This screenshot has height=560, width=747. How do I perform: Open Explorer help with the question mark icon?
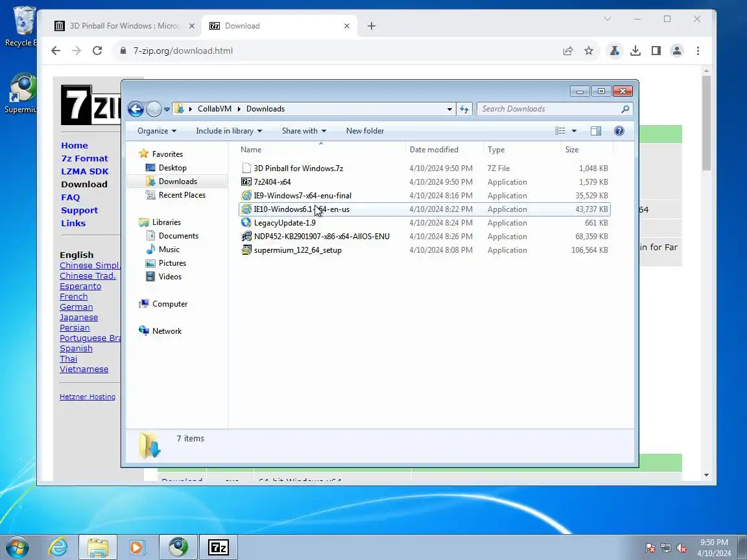tap(619, 131)
